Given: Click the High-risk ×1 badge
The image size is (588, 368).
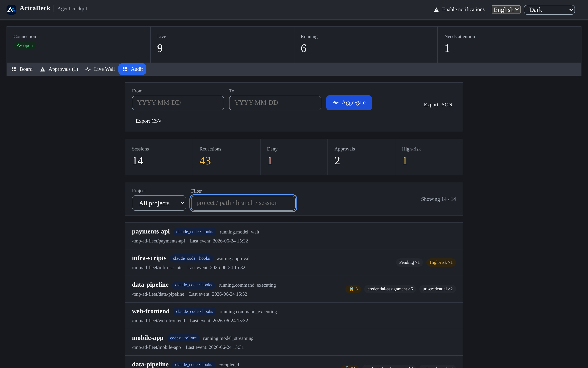Looking at the screenshot, I should coord(441,262).
